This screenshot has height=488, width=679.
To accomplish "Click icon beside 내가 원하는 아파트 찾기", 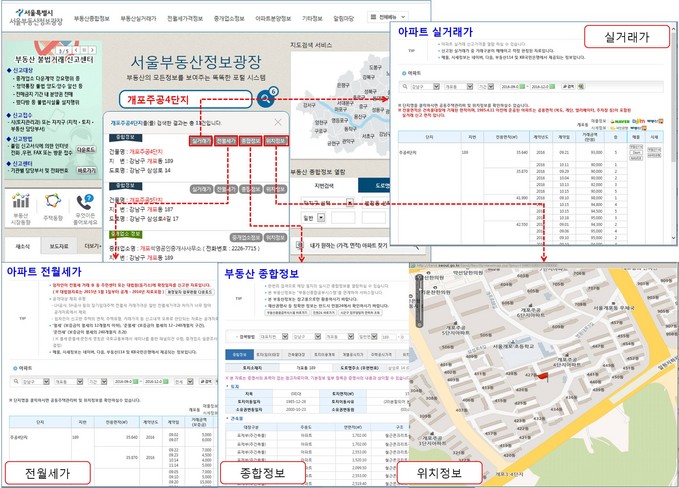I will pos(300,246).
